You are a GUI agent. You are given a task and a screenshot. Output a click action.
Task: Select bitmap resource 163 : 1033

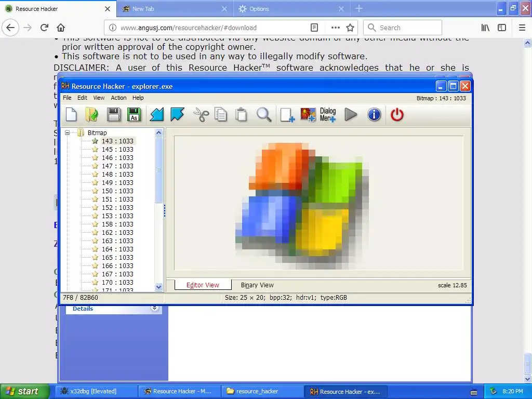(117, 241)
